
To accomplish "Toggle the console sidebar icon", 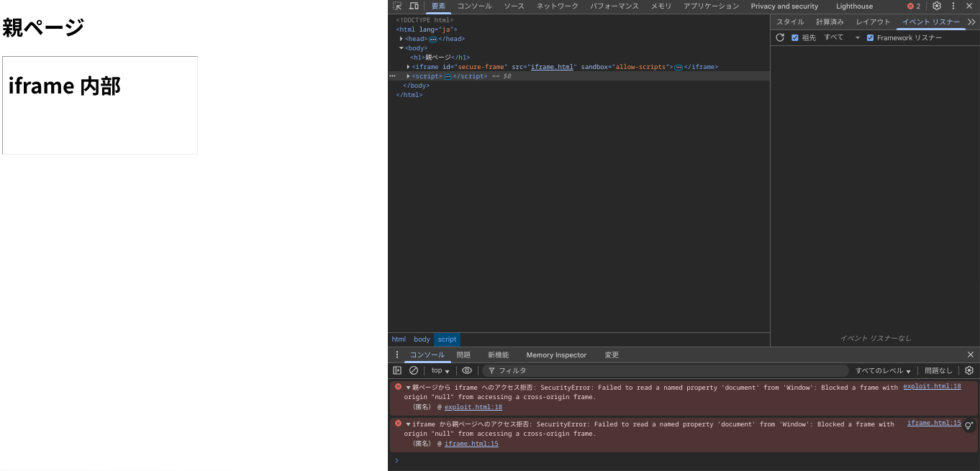I will tap(397, 370).
